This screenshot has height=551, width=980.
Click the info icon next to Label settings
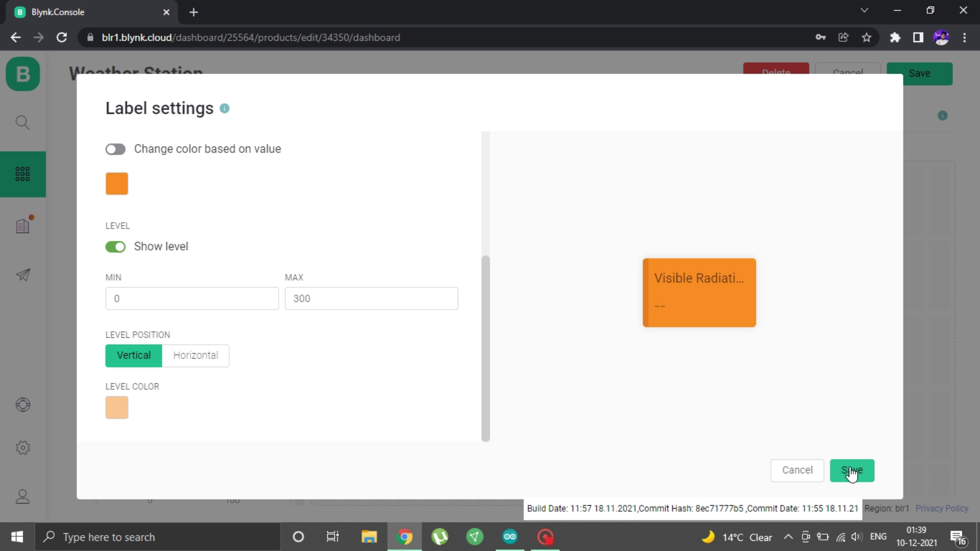click(x=224, y=108)
